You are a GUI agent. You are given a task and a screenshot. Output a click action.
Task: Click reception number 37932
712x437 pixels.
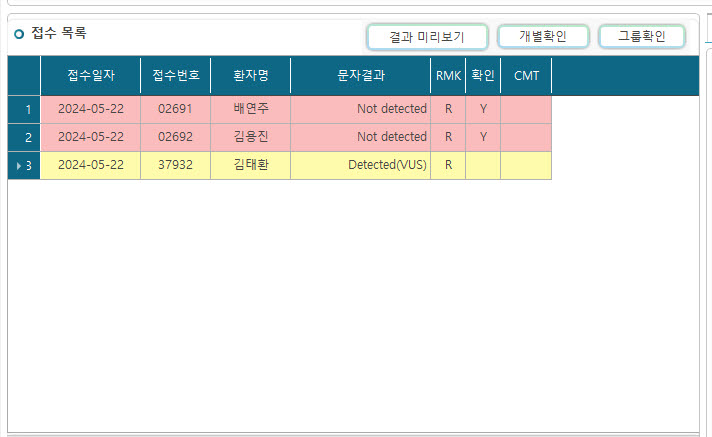[176, 165]
